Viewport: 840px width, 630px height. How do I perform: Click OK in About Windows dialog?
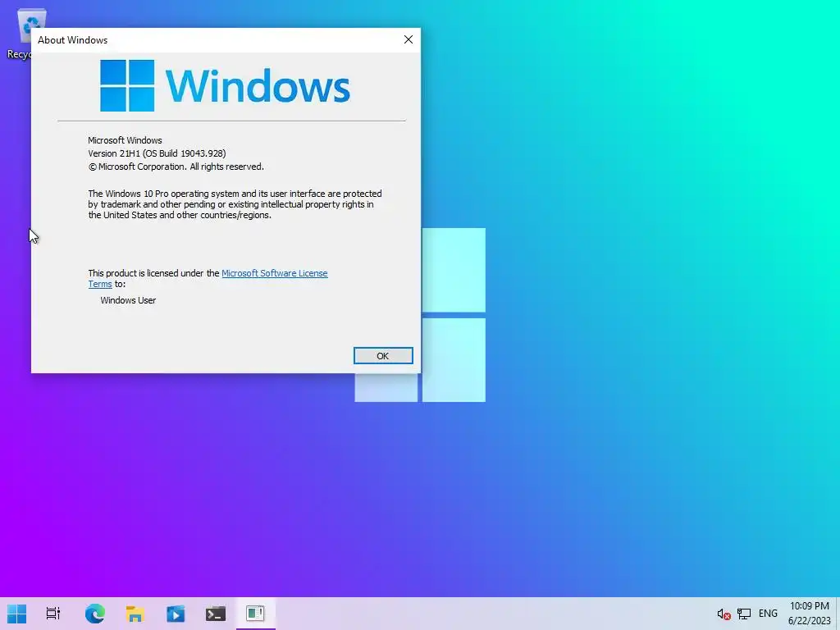[383, 356]
